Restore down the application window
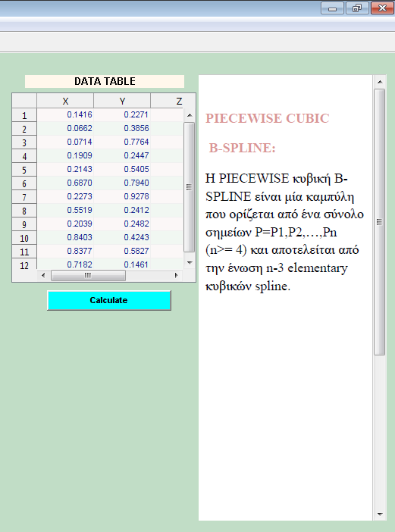This screenshot has width=395, height=532. click(x=357, y=8)
